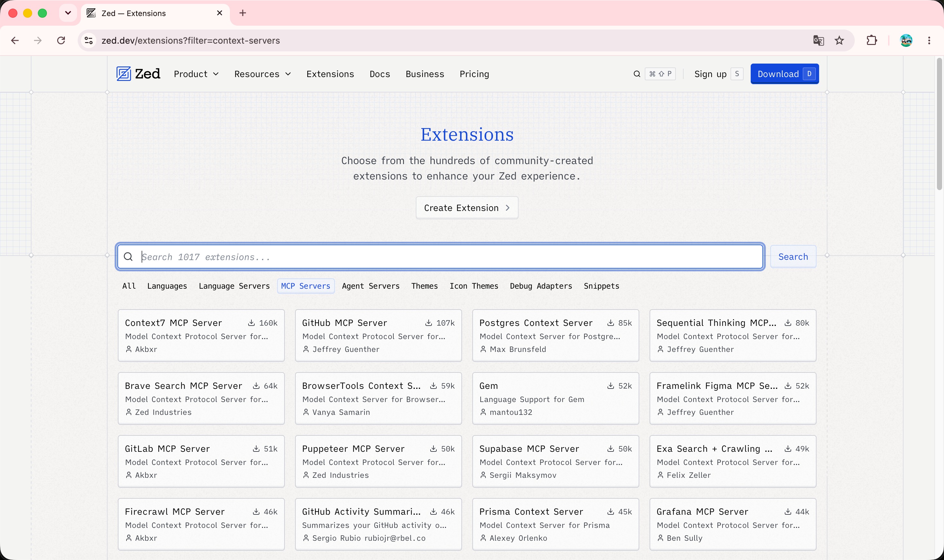Open the Firecrawl MCP Server card
Image resolution: width=944 pixels, height=560 pixels.
point(201,525)
